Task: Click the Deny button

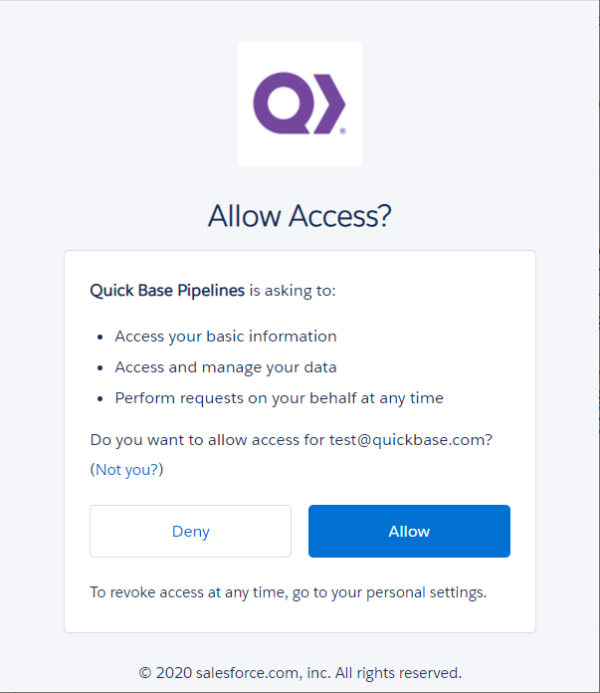Action: point(190,531)
